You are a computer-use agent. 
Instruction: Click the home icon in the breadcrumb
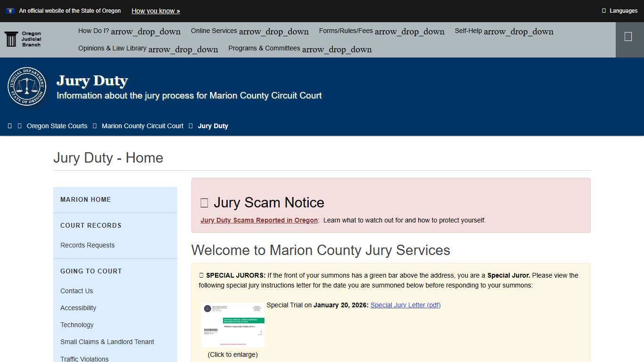point(10,125)
